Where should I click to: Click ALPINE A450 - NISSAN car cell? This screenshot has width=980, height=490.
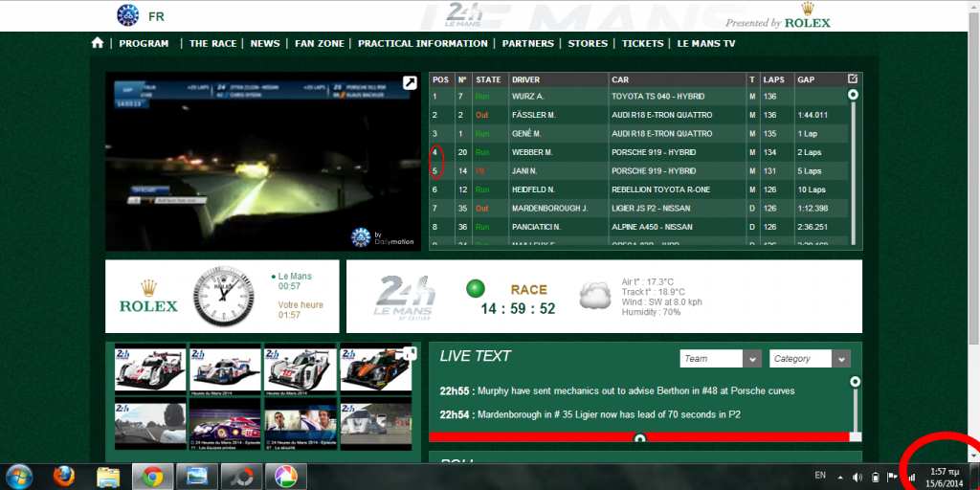tap(653, 227)
